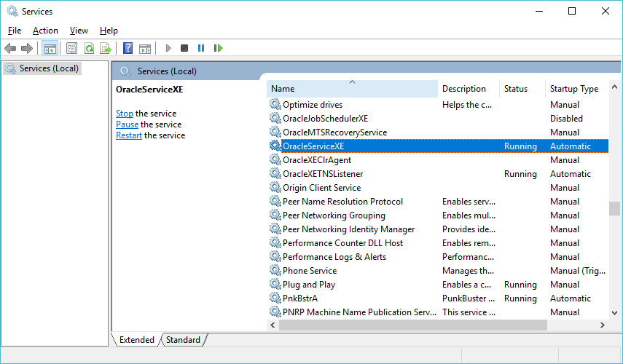Select the OracleXEClrAgent service name
623x364 pixels.
point(317,160)
